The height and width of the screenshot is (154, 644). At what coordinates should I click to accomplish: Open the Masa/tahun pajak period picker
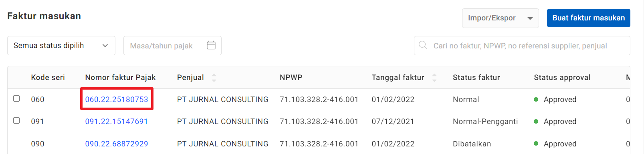[172, 46]
